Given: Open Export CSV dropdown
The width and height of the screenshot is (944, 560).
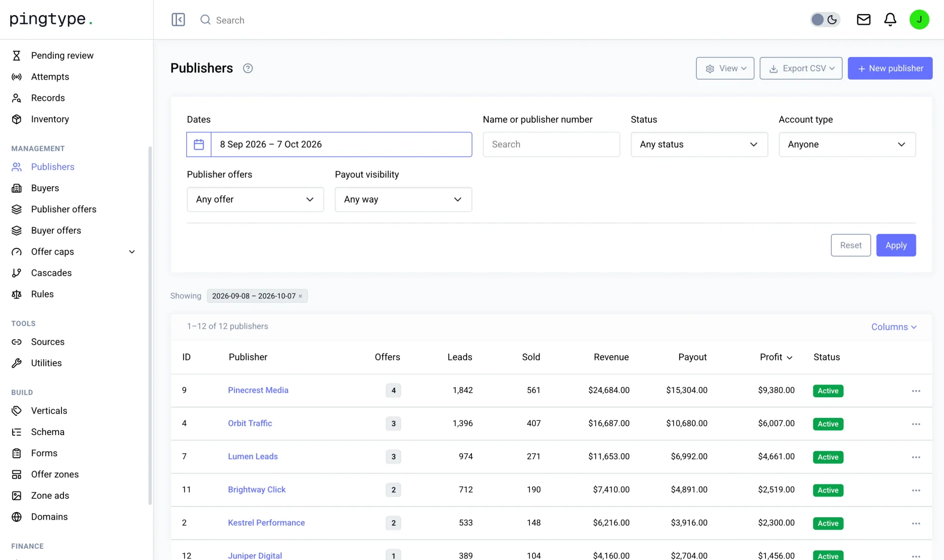Looking at the screenshot, I should point(800,68).
